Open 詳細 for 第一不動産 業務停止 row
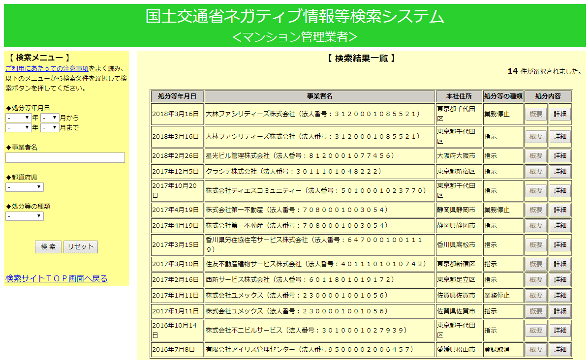The width and height of the screenshot is (588, 364). (x=560, y=210)
